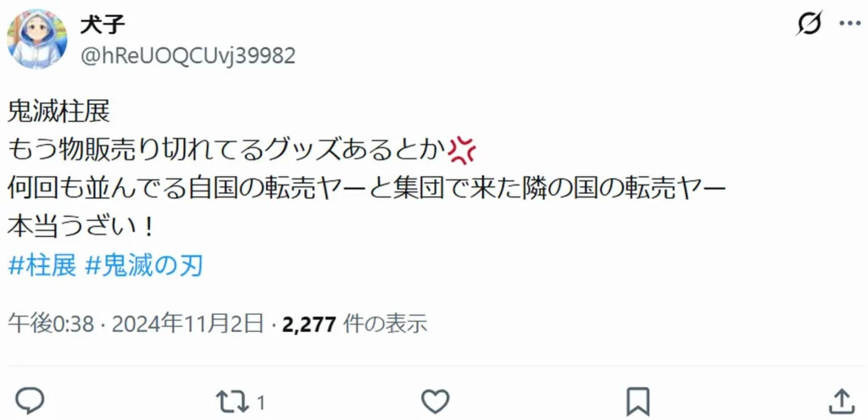Open the @hReUOQCUvj39982 handle link
The width and height of the screenshot is (868, 420).
pyautogui.click(x=187, y=56)
